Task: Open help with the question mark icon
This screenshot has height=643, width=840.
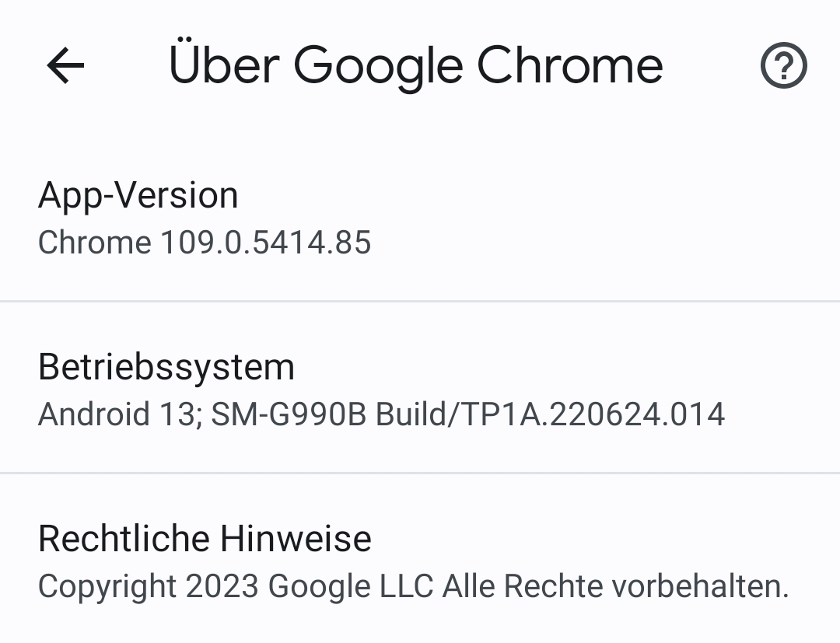Action: (783, 67)
